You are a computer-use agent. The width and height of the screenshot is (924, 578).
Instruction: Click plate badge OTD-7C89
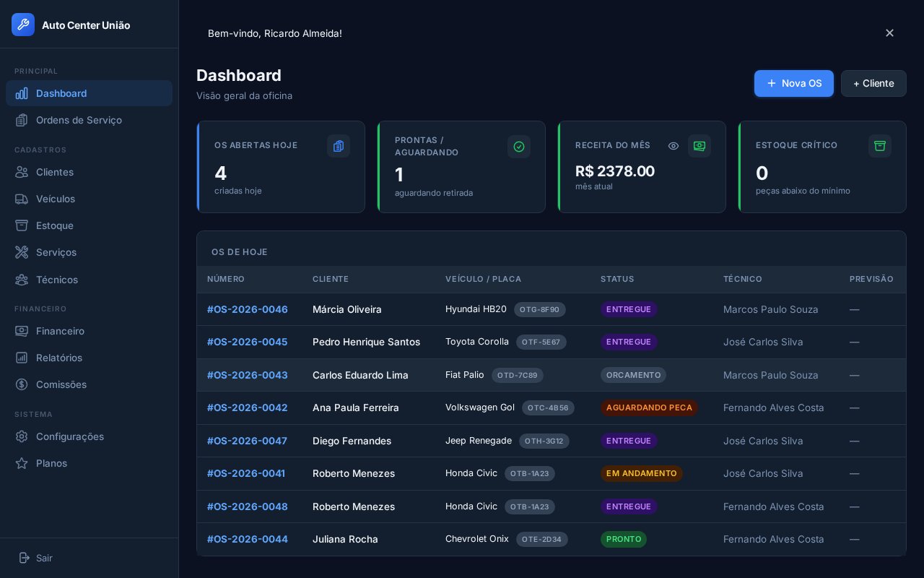tap(518, 375)
